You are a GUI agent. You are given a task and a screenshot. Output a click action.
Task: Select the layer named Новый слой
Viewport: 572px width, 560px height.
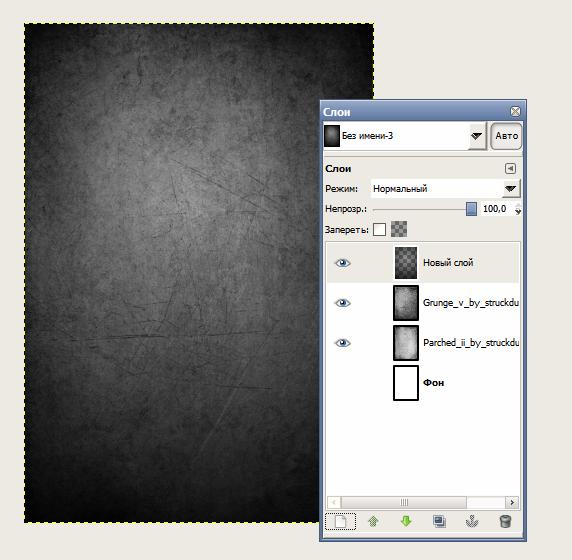click(448, 263)
